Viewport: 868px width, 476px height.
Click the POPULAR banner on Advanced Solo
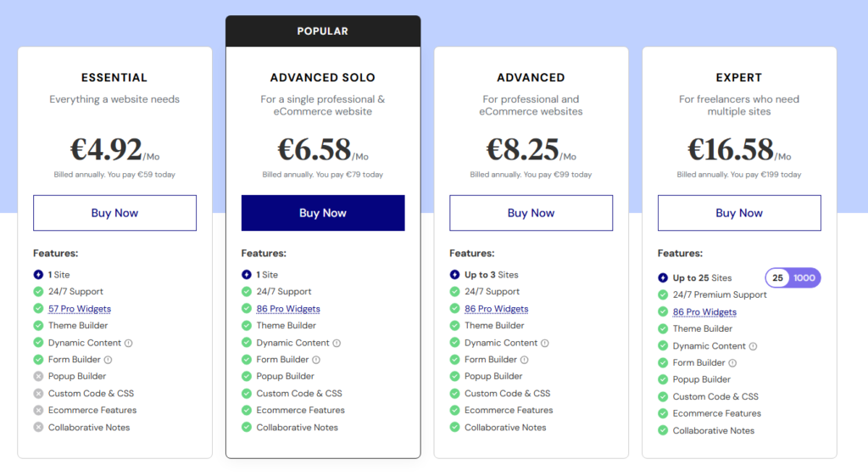[x=323, y=31]
